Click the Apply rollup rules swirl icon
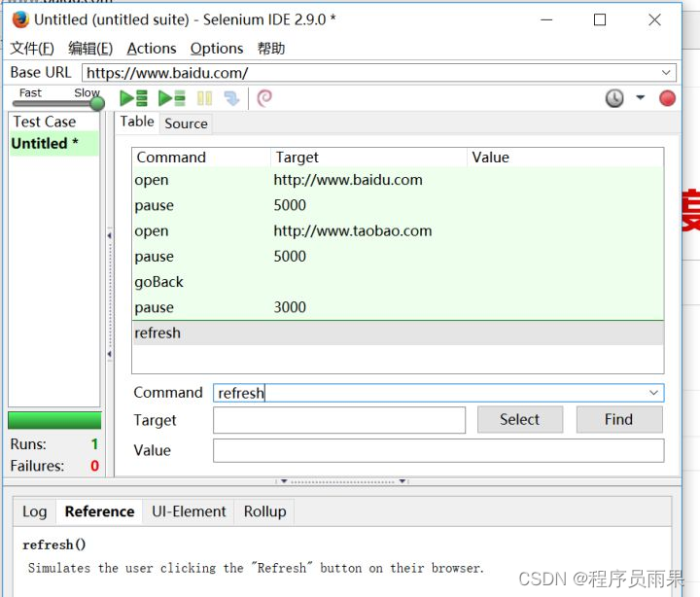Viewport: 700px width, 597px height. [264, 98]
